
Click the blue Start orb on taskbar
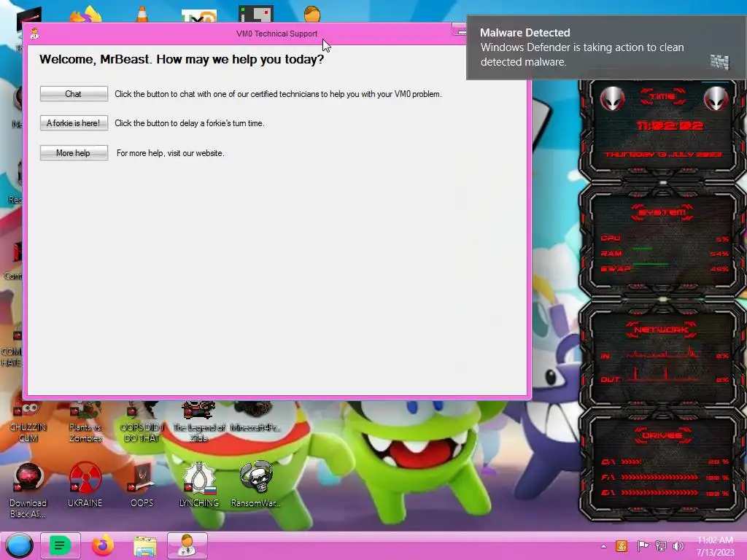(x=19, y=545)
